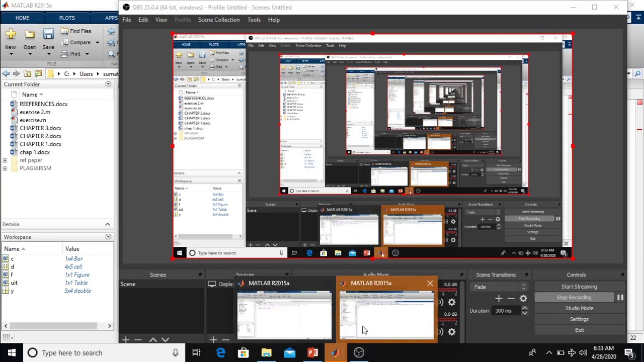Open Microsoft Store from the taskbar
The width and height of the screenshot is (644, 362).
[243, 352]
